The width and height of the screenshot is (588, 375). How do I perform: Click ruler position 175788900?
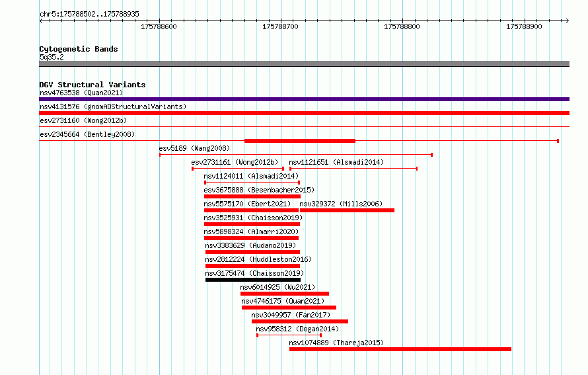click(x=525, y=26)
